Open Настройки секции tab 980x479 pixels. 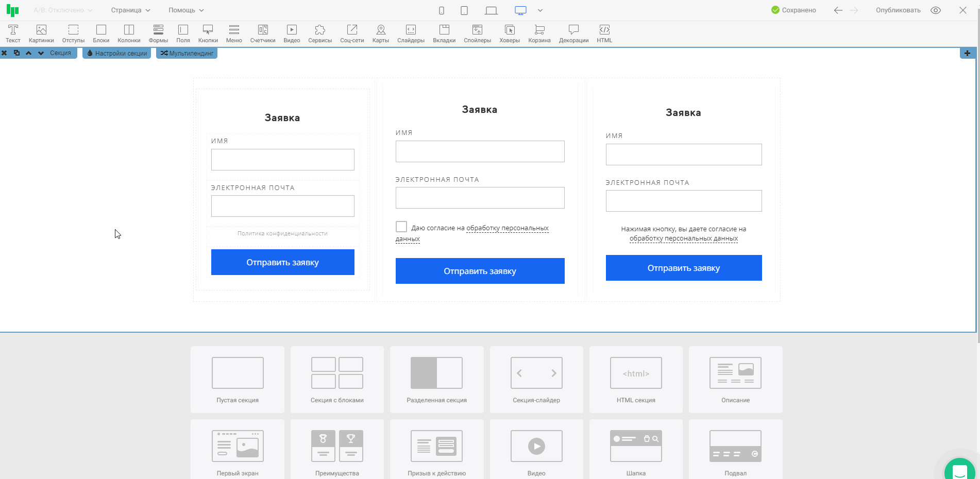[x=117, y=53]
